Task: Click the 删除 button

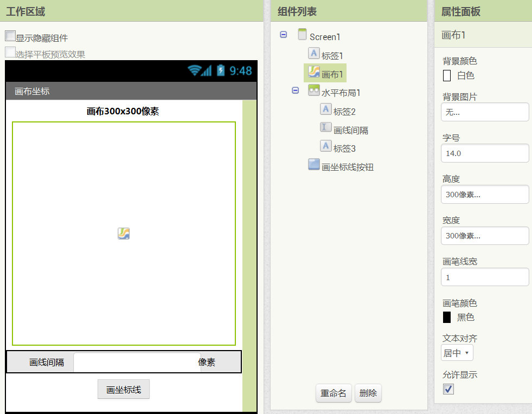Action: click(x=368, y=393)
